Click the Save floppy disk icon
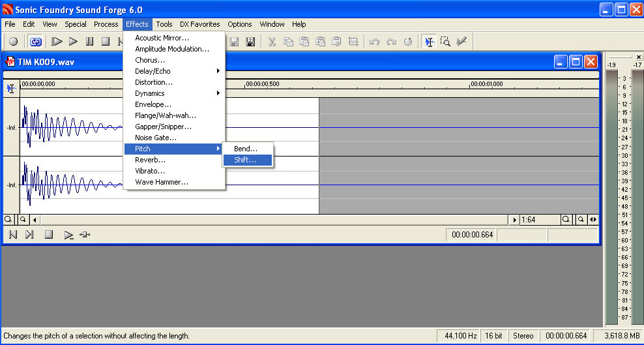Screen dimensions: 644x345 click(234, 42)
